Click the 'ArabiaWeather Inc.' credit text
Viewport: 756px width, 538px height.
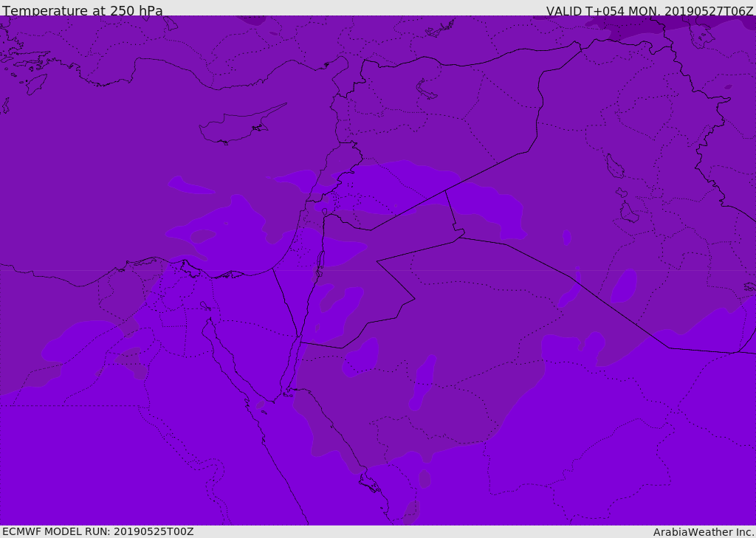[x=704, y=532]
